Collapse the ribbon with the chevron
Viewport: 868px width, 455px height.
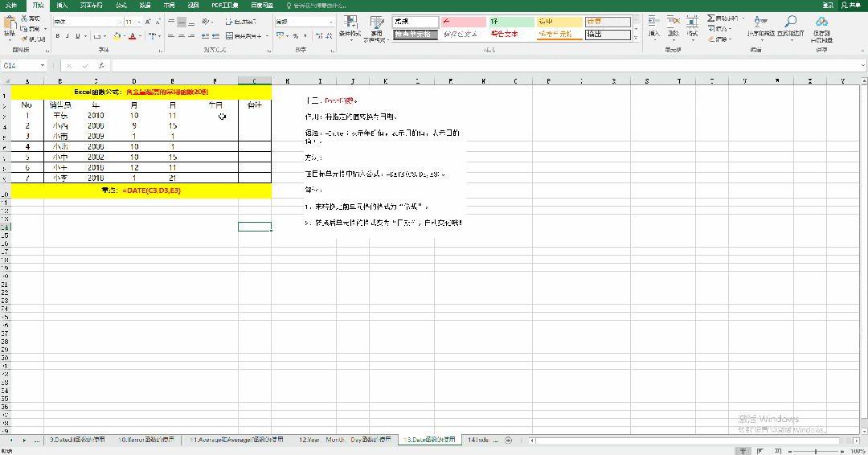[x=862, y=51]
